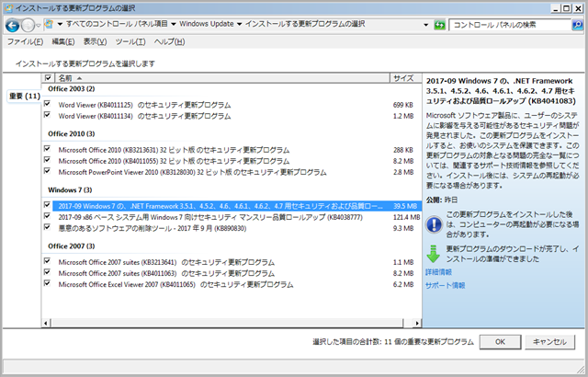Click the search magnifier icon
This screenshot has width=588, height=377.
click(x=578, y=25)
